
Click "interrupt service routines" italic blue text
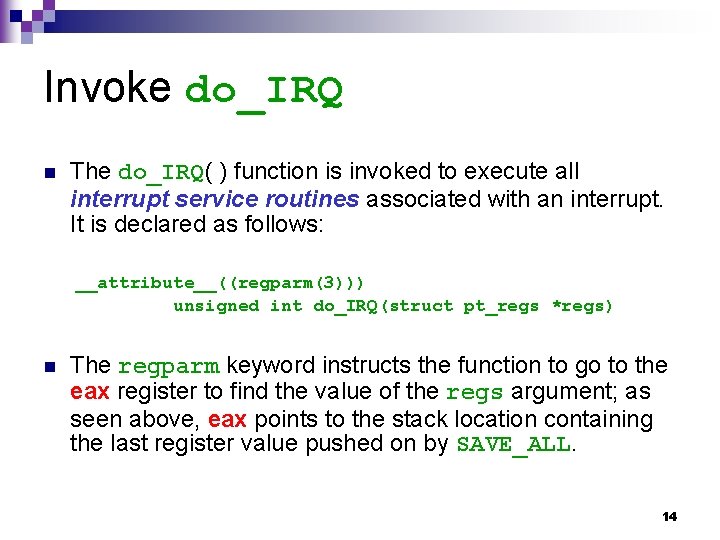(214, 200)
